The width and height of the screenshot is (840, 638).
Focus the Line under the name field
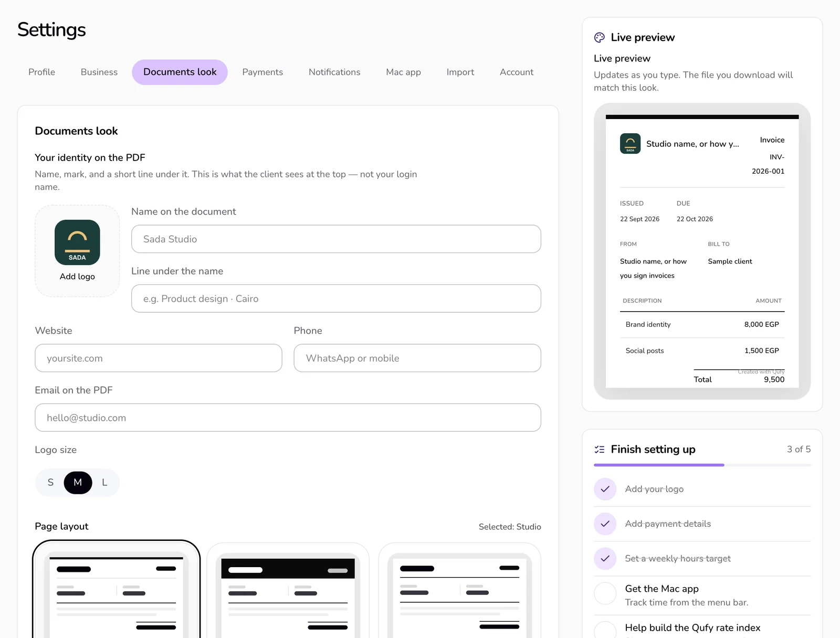coord(336,299)
